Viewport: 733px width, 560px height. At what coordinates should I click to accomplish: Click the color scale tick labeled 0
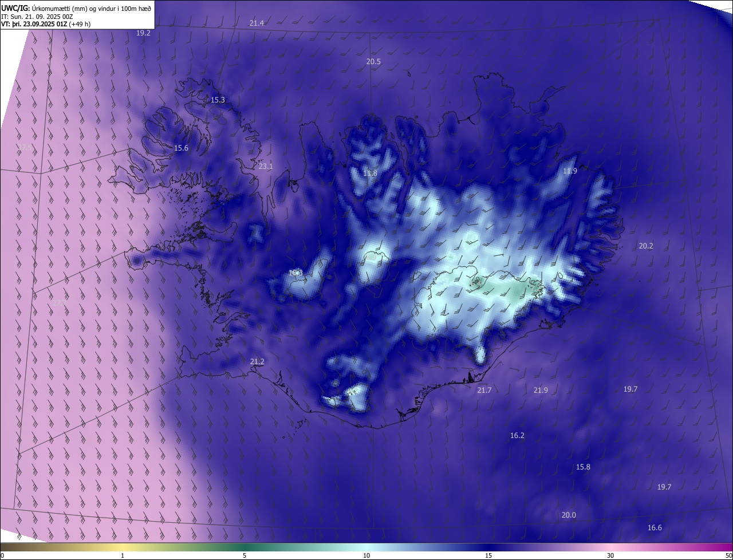2,555
